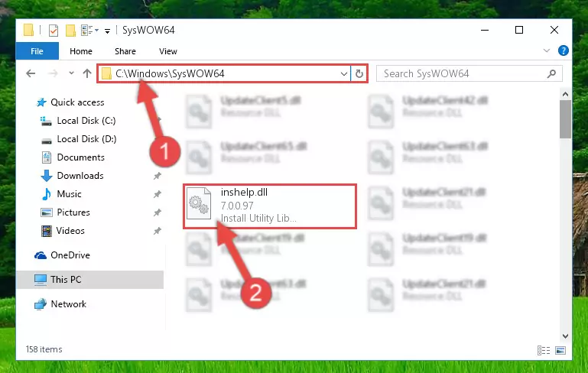Switch to the Home ribbon tab
This screenshot has width=588, height=373.
tap(81, 51)
